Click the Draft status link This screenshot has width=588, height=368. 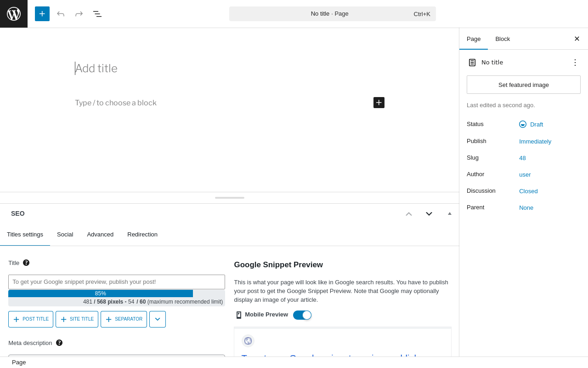click(536, 124)
